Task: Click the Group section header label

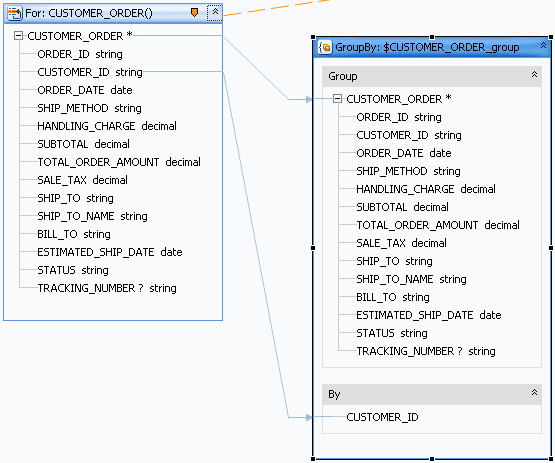Action: (x=343, y=76)
